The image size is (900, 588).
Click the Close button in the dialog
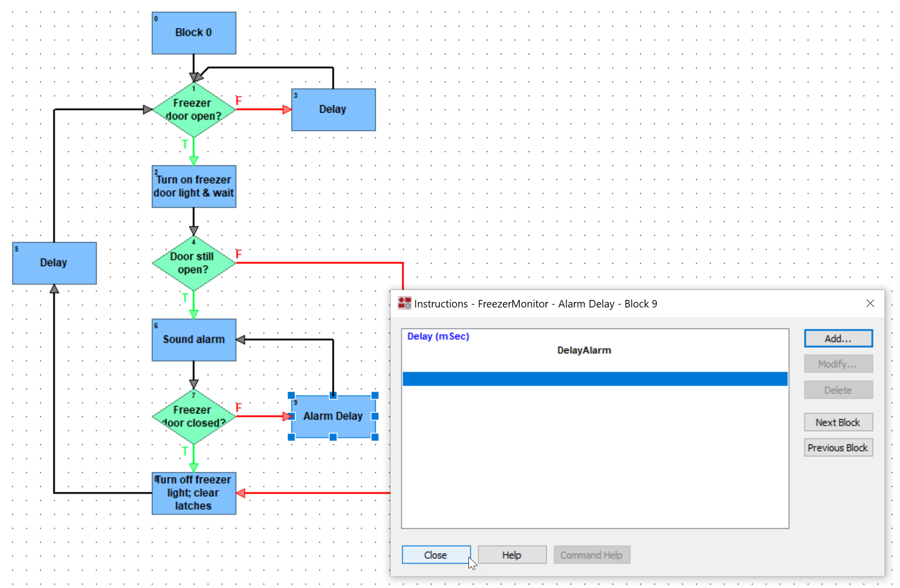pyautogui.click(x=436, y=555)
